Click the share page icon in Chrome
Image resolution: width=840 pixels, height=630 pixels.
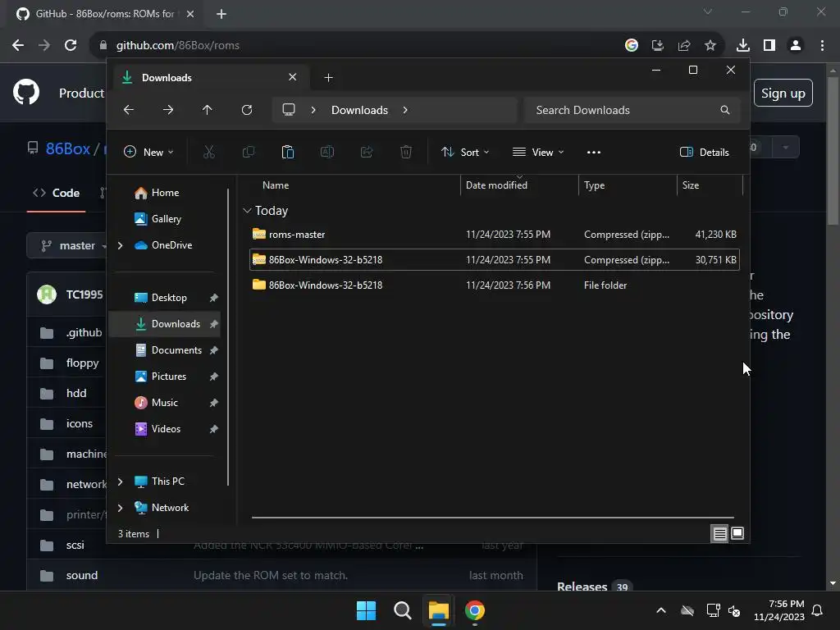click(684, 45)
